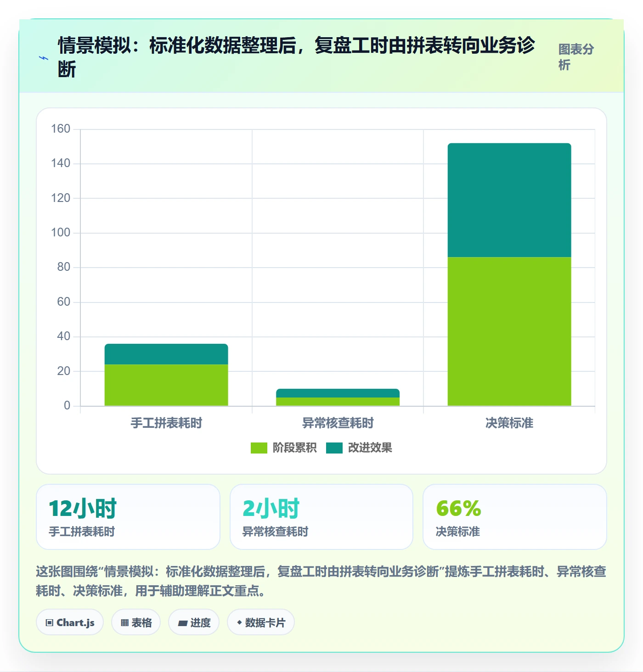Click the 100 y-axis value
643x672 pixels.
point(61,233)
